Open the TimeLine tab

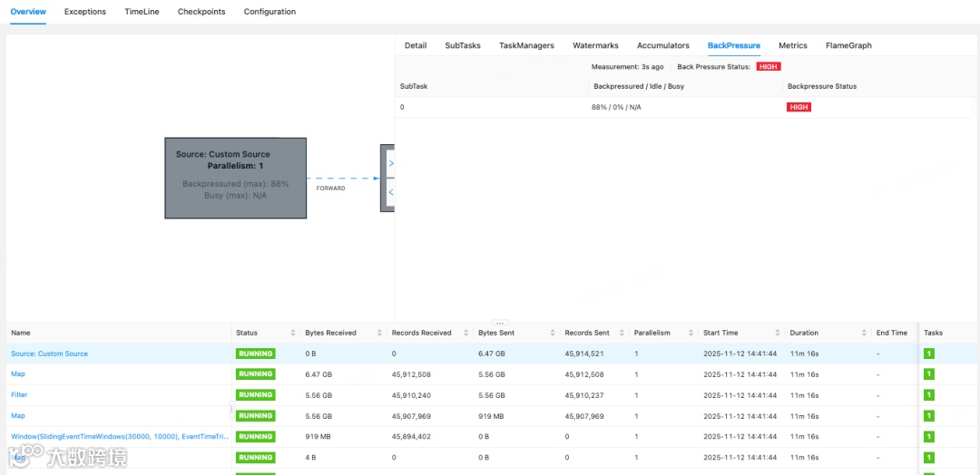tap(142, 12)
